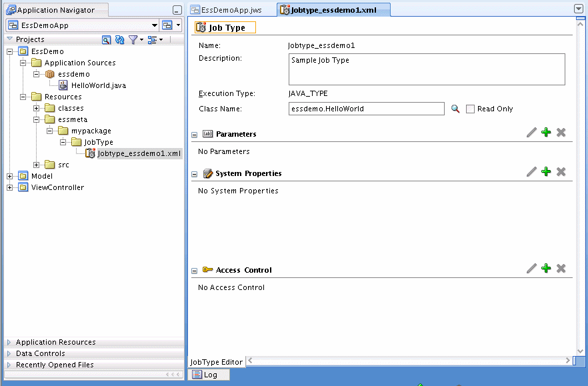Open the Class Name search magnifier
Viewport: 588px width, 386px height.
pos(455,109)
